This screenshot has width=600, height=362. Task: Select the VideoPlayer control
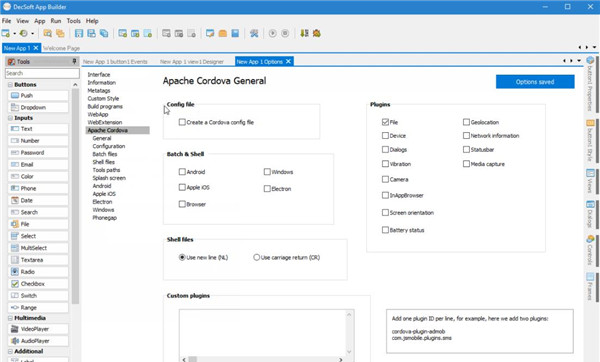[38, 329]
